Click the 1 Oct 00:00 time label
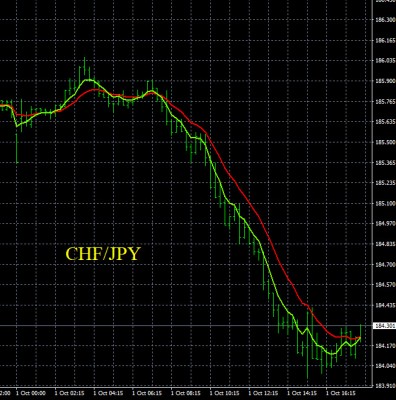 point(30,393)
